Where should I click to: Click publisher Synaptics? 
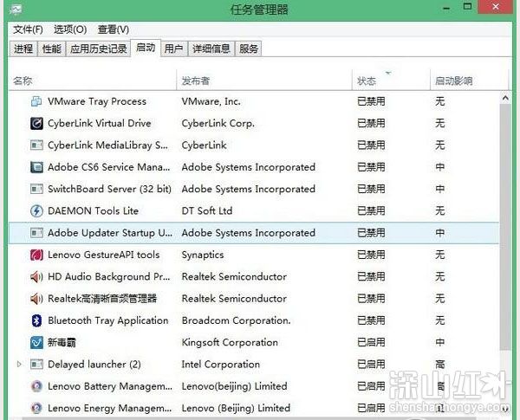pyautogui.click(x=203, y=255)
